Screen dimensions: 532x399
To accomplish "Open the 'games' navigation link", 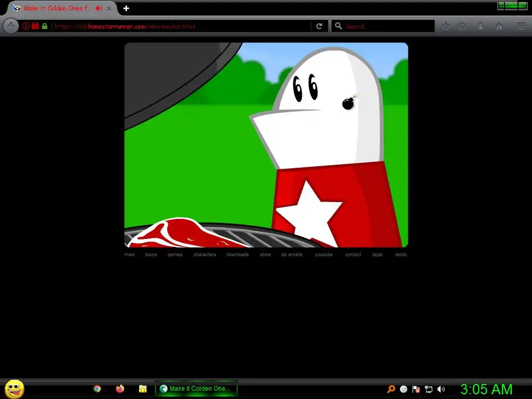I will pos(175,255).
